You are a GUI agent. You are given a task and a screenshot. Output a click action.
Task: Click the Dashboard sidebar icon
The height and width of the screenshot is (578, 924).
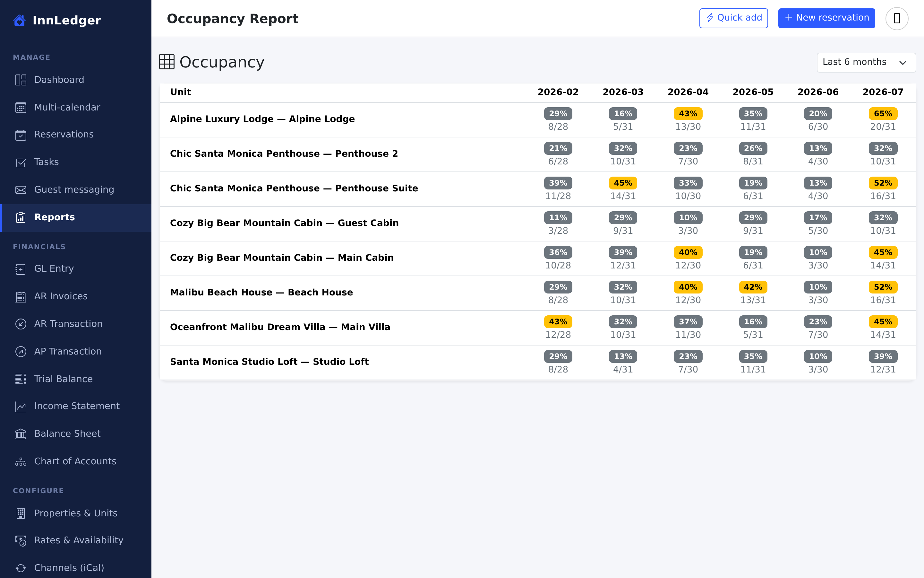click(21, 80)
